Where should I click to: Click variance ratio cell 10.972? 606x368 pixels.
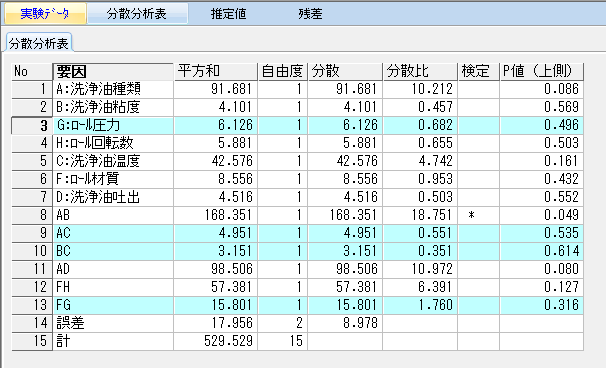420,269
